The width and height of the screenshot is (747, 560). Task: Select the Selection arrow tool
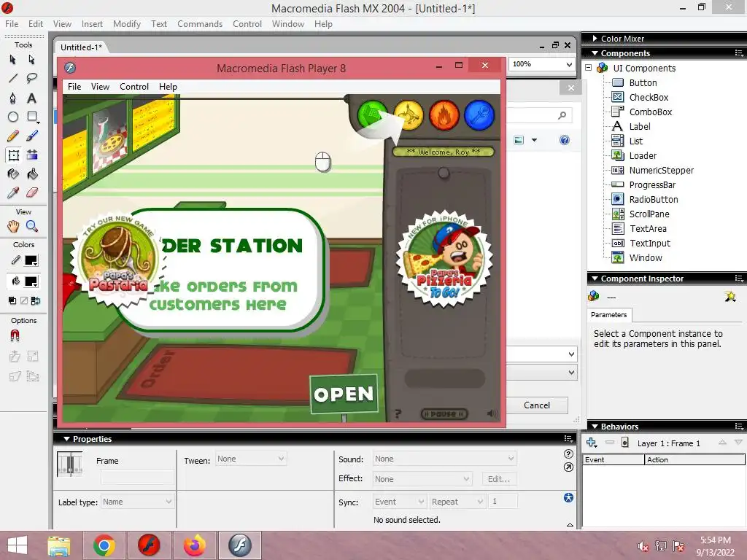coord(13,60)
